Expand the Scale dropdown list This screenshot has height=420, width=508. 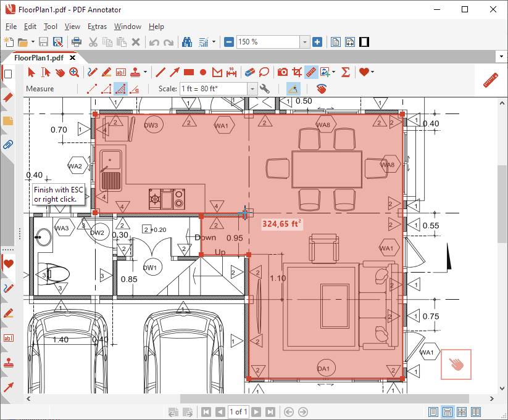pyautogui.click(x=252, y=89)
